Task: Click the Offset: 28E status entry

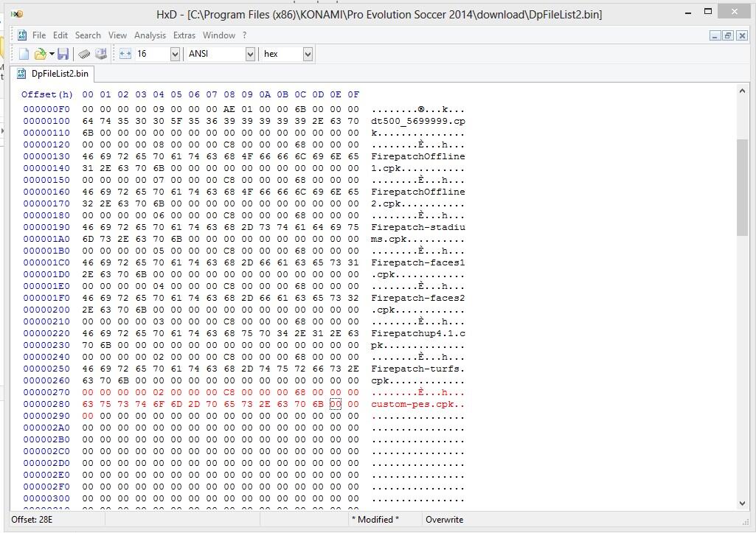Action: [x=32, y=520]
